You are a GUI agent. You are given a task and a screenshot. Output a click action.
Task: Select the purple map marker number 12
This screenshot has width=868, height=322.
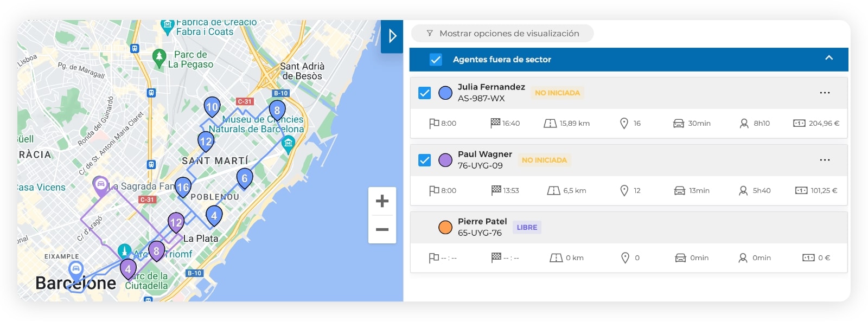[x=176, y=223]
